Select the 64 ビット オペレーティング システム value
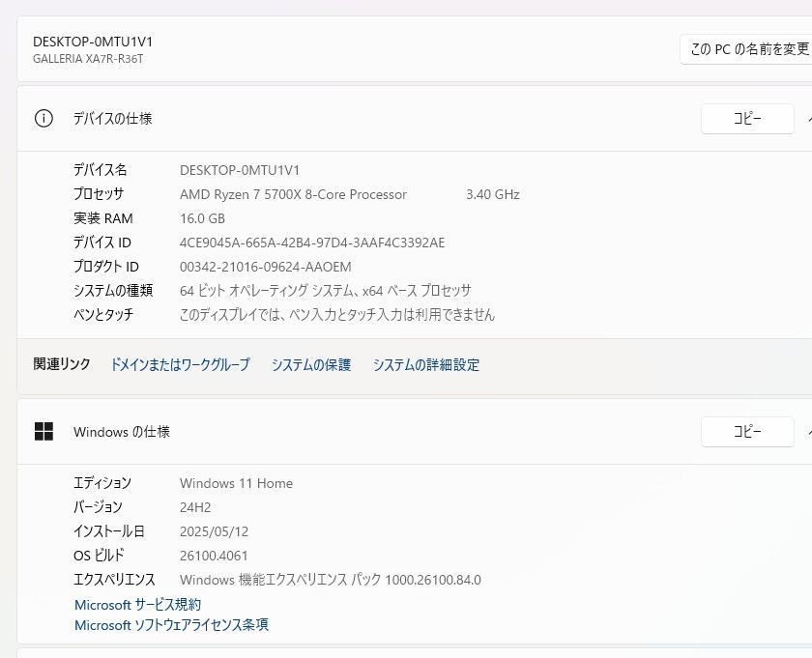Image resolution: width=812 pixels, height=658 pixels. (x=325, y=291)
